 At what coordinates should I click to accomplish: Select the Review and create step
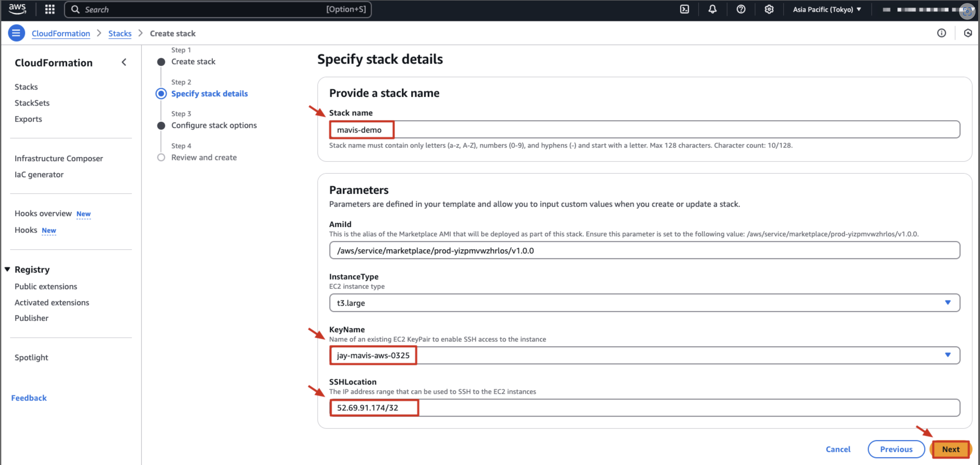pyautogui.click(x=203, y=157)
